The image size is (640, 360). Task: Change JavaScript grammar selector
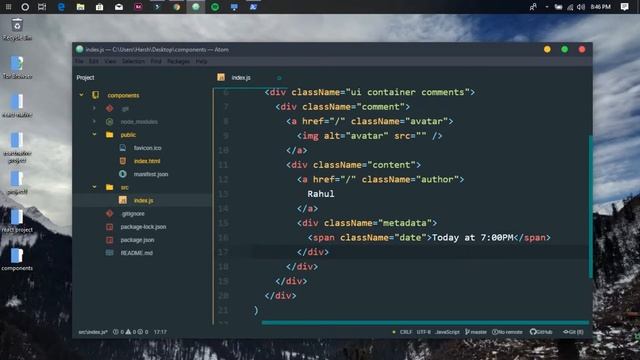click(x=447, y=332)
